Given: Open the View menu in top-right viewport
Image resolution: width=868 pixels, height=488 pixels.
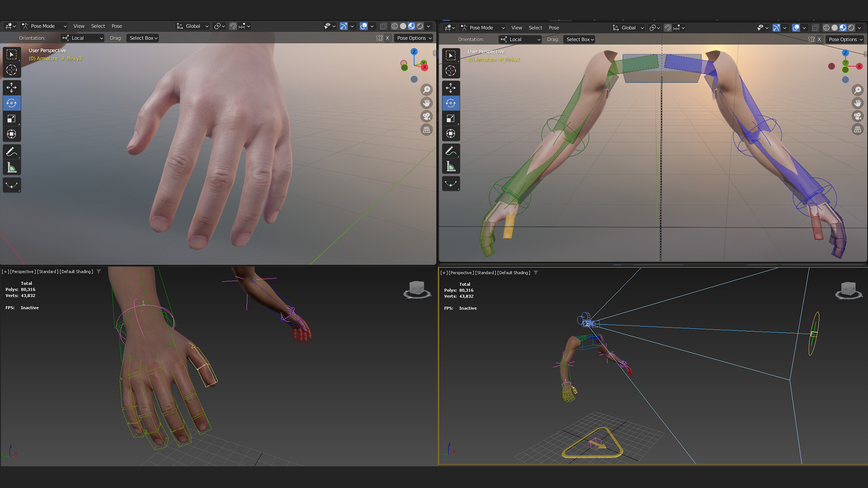Looking at the screenshot, I should (516, 28).
